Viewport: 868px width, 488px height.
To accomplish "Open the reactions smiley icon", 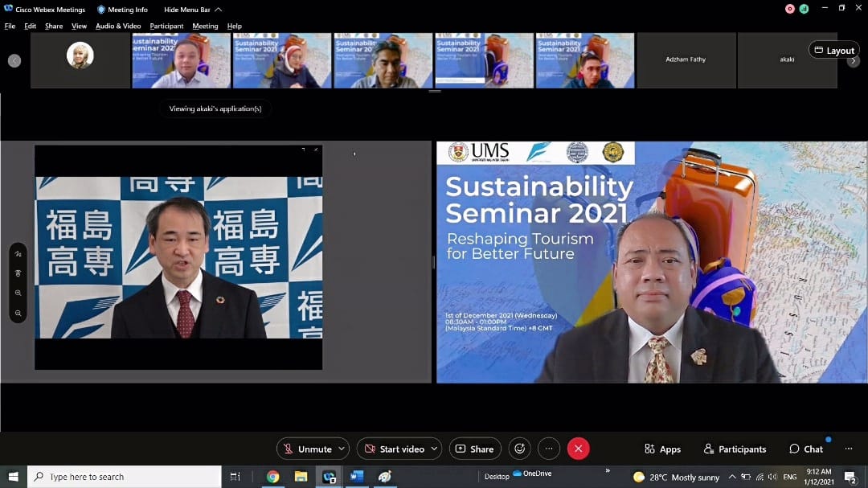I will [x=520, y=449].
